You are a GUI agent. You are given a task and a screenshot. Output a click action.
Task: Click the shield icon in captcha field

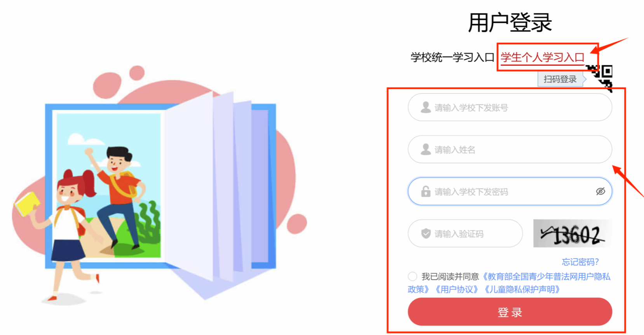point(426,233)
